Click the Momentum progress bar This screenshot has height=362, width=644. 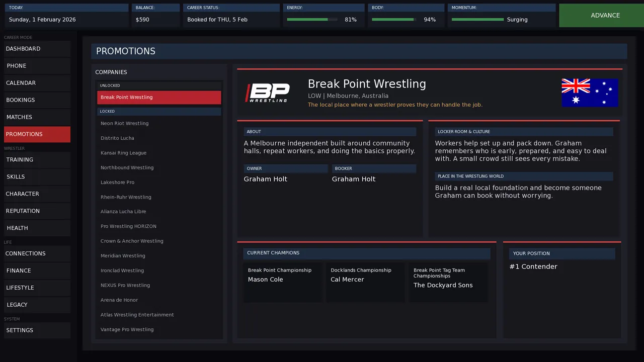(477, 20)
